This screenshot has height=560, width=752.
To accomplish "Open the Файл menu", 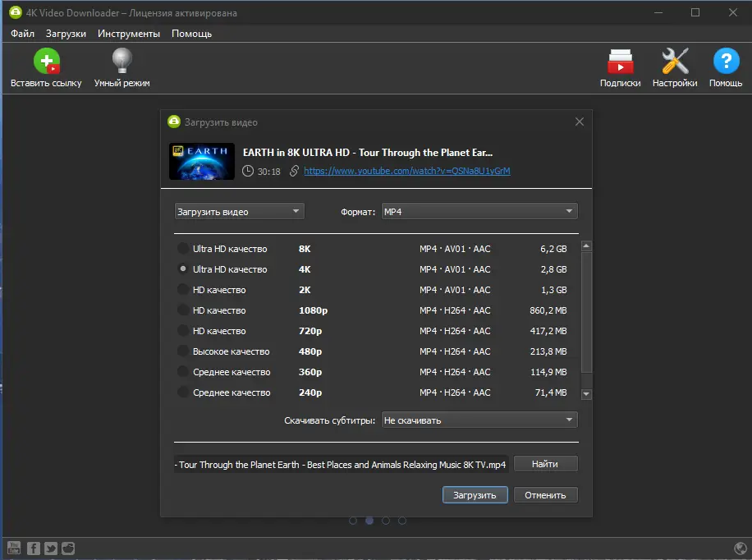I will [21, 34].
